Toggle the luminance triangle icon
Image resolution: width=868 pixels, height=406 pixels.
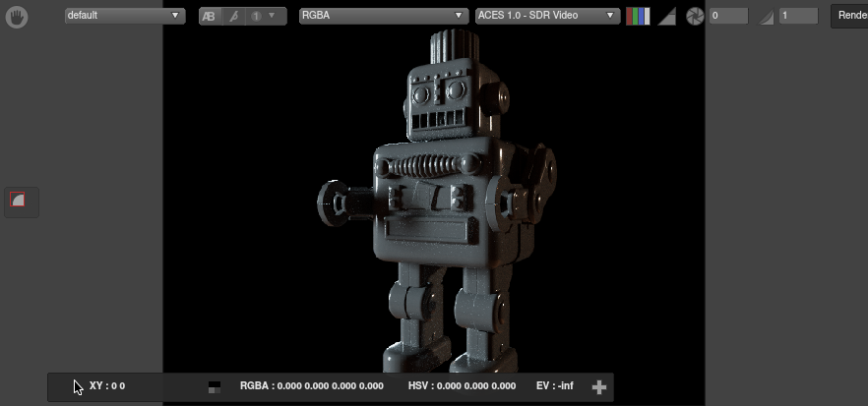point(666,17)
